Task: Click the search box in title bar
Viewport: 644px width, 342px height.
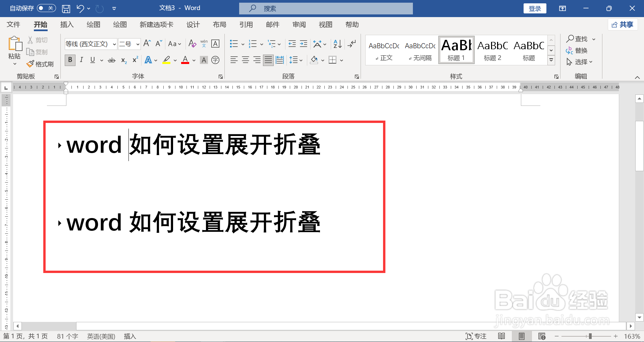Action: click(x=326, y=8)
